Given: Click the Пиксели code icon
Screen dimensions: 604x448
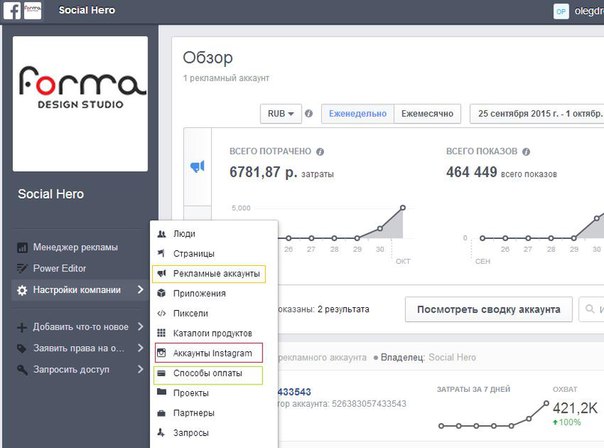Looking at the screenshot, I should click(x=161, y=314).
